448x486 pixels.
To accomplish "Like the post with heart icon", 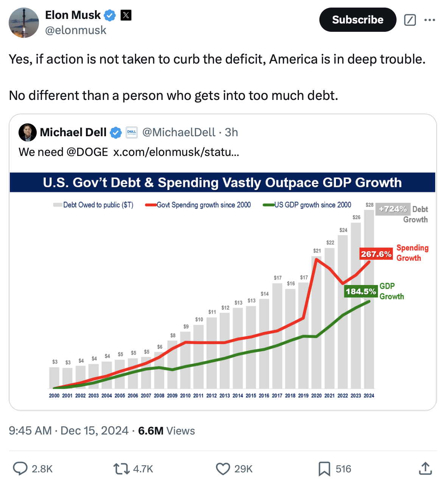I will 223,469.
